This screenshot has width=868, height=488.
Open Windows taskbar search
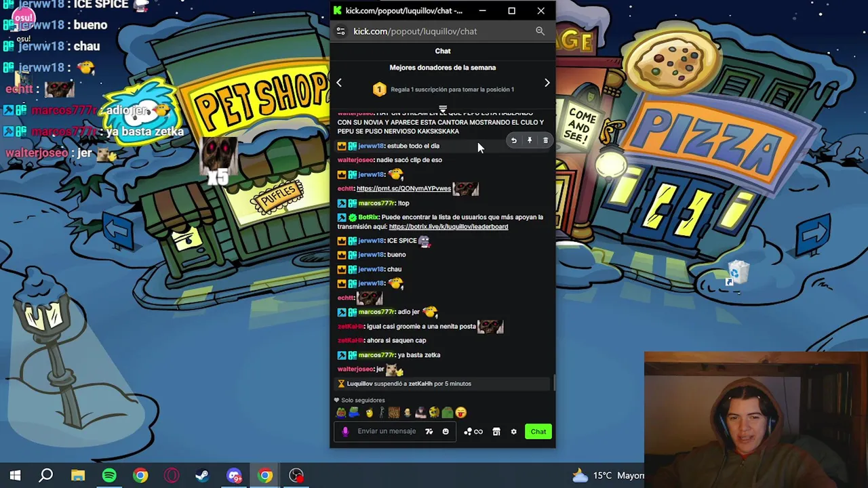(x=46, y=476)
